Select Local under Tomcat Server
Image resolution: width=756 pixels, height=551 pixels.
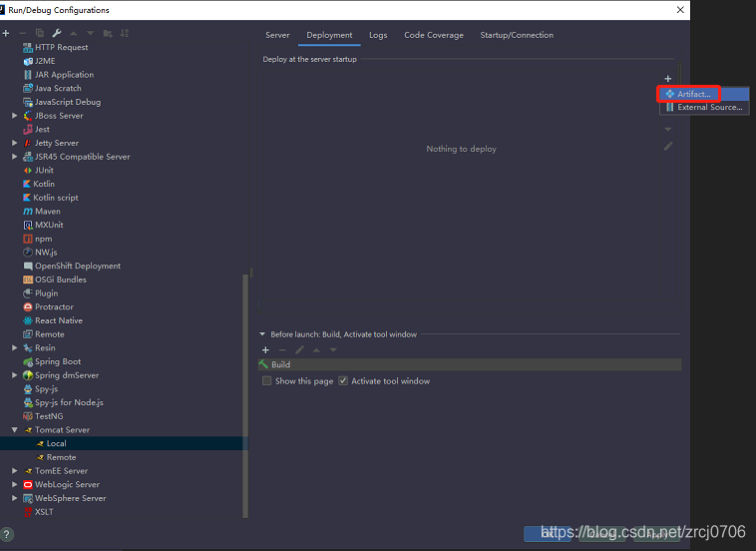(57, 443)
